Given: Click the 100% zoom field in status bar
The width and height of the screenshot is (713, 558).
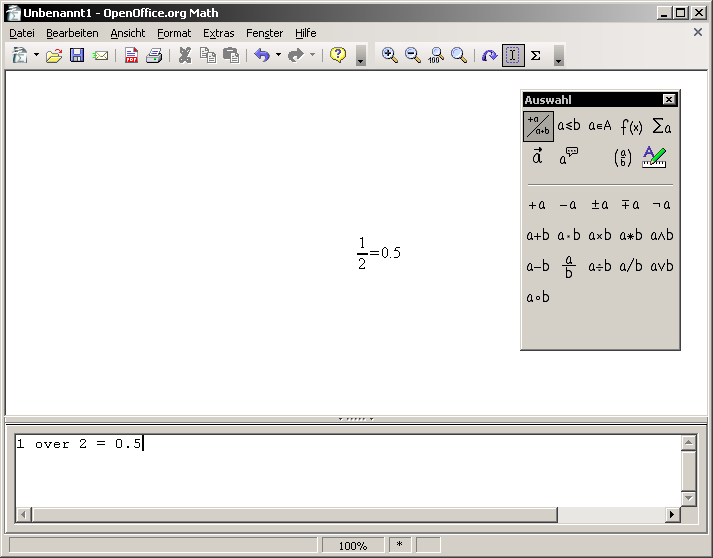Looking at the screenshot, I should pyautogui.click(x=352, y=546).
